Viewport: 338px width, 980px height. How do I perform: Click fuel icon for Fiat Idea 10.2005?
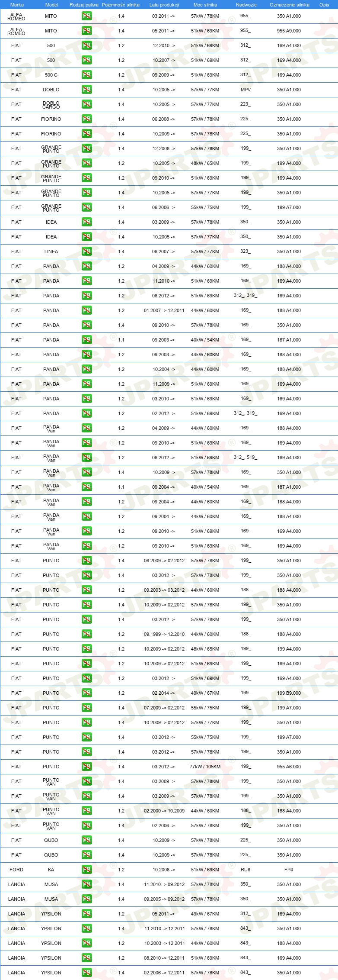click(x=86, y=237)
